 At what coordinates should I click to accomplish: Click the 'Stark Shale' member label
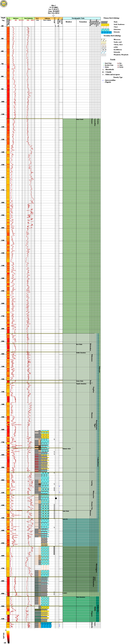66,511
